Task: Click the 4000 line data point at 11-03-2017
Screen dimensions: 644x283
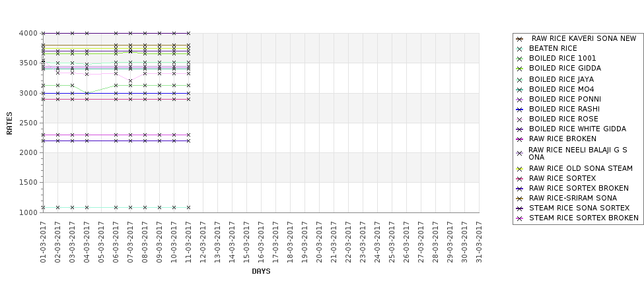Action: [188, 33]
